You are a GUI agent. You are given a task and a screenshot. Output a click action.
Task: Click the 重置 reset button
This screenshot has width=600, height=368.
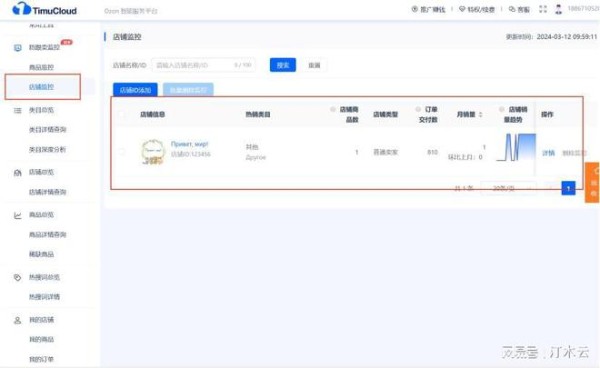coord(314,65)
